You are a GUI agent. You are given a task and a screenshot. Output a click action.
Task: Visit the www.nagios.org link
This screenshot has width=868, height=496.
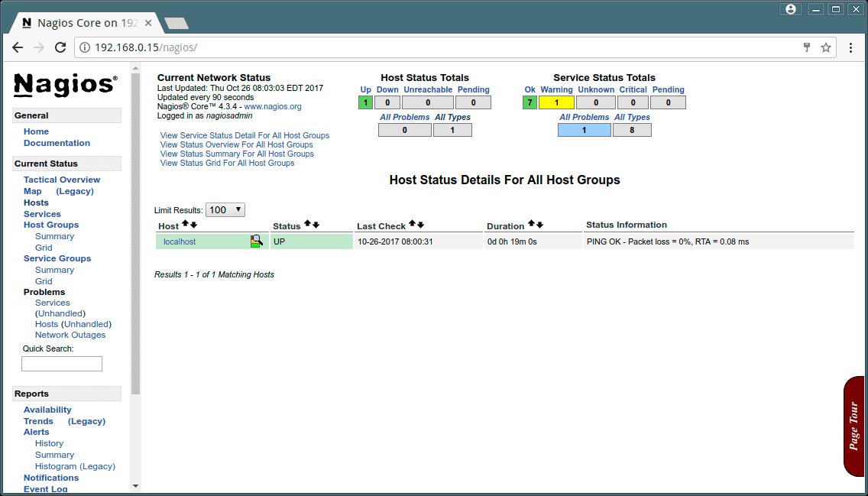[x=273, y=106]
